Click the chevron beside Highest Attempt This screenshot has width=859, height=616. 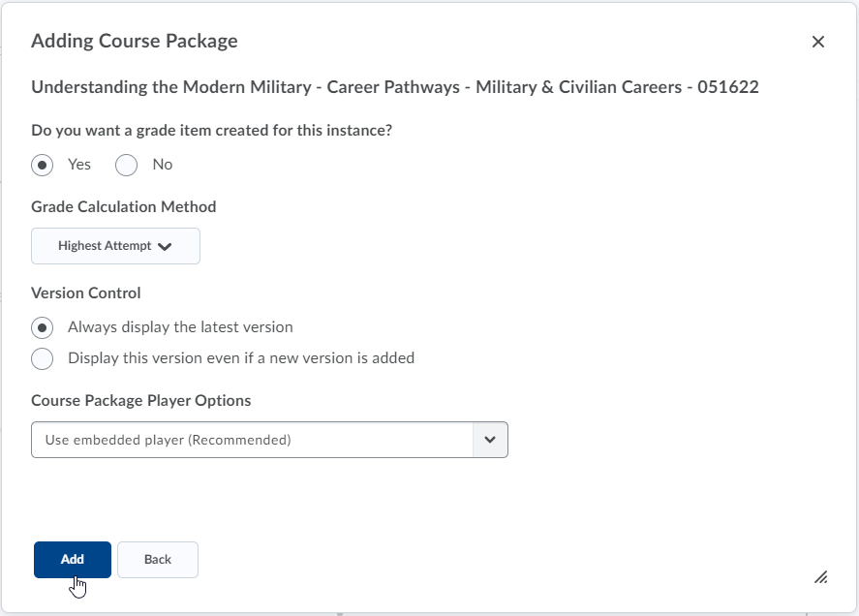coord(165,247)
